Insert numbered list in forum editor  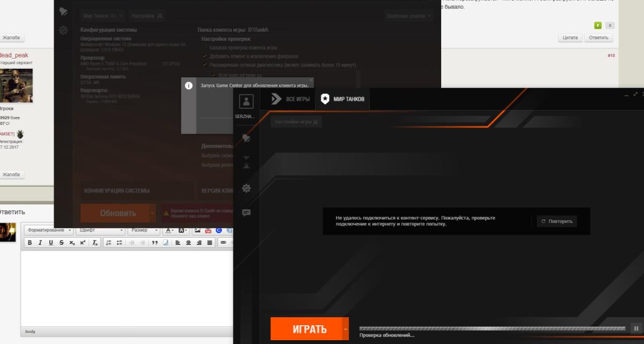[108, 243]
